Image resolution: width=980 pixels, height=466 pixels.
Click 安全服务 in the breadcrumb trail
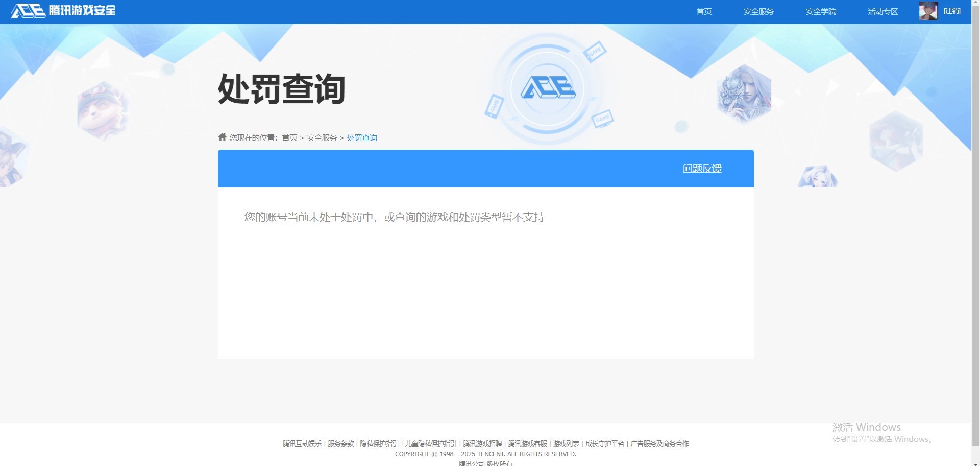(322, 137)
